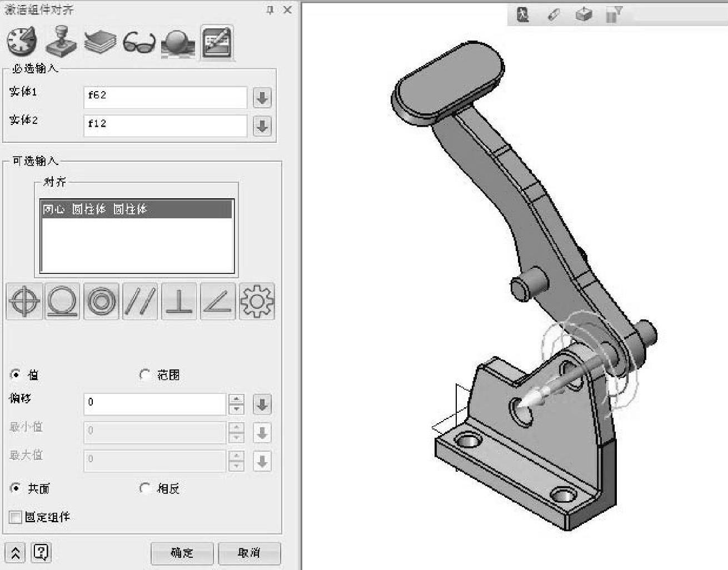This screenshot has width=728, height=570.
Task: Click the 偏移 input field showing 0
Action: point(155,404)
